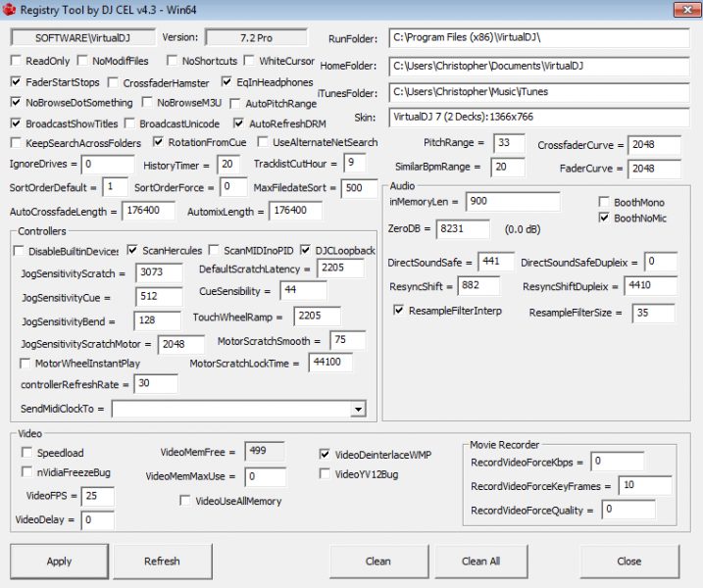703x588 pixels.
Task: Toggle VideoDeinterlaceWMP checkbox
Action: [x=326, y=455]
